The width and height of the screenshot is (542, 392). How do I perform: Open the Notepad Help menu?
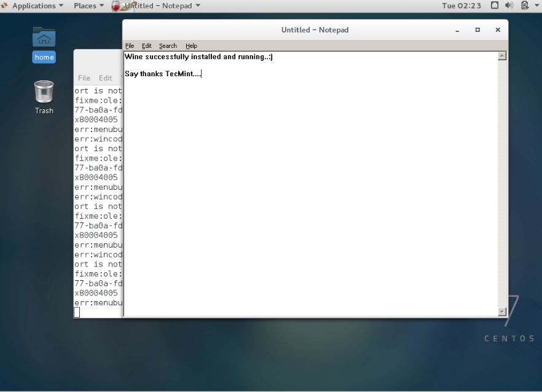(191, 46)
